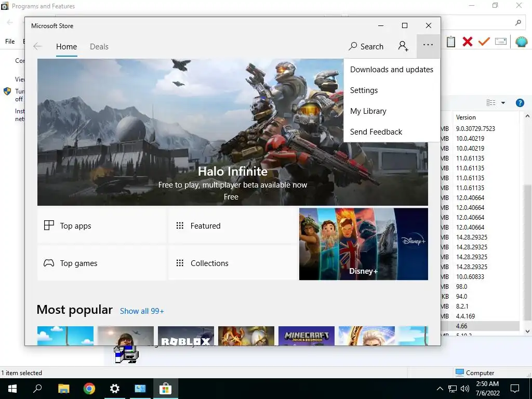Click the rename field toolbar icon

tap(501, 42)
